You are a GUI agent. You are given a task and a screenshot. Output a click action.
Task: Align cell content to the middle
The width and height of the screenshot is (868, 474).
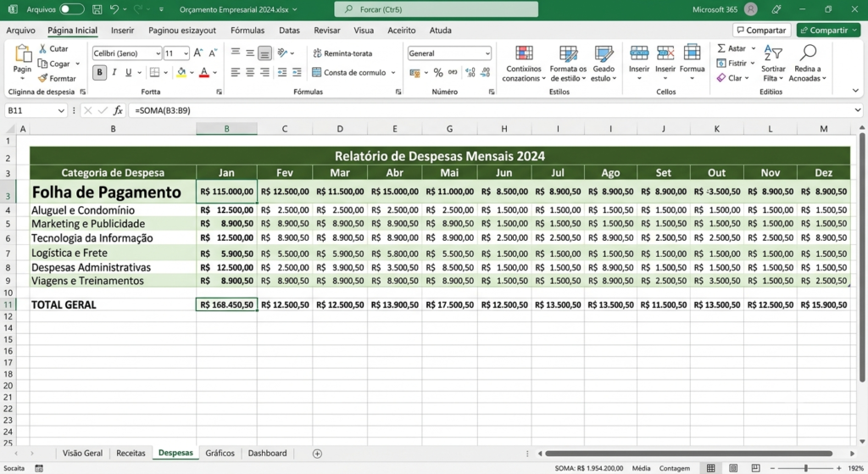pyautogui.click(x=250, y=53)
